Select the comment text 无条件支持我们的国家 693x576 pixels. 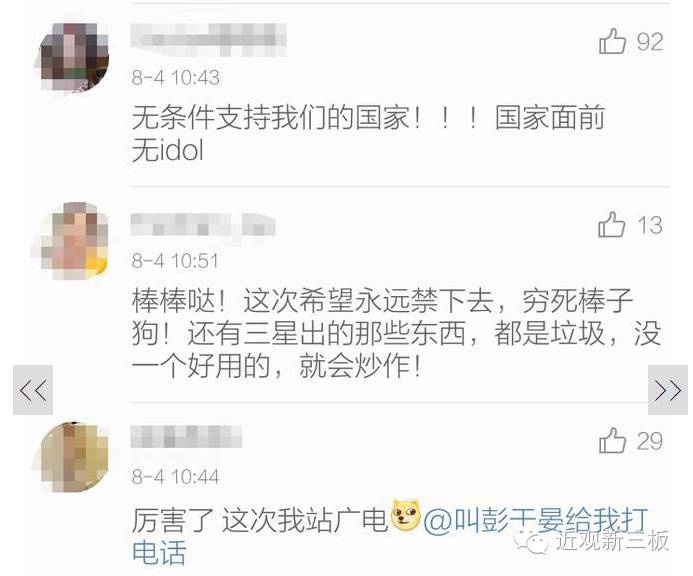pos(270,118)
